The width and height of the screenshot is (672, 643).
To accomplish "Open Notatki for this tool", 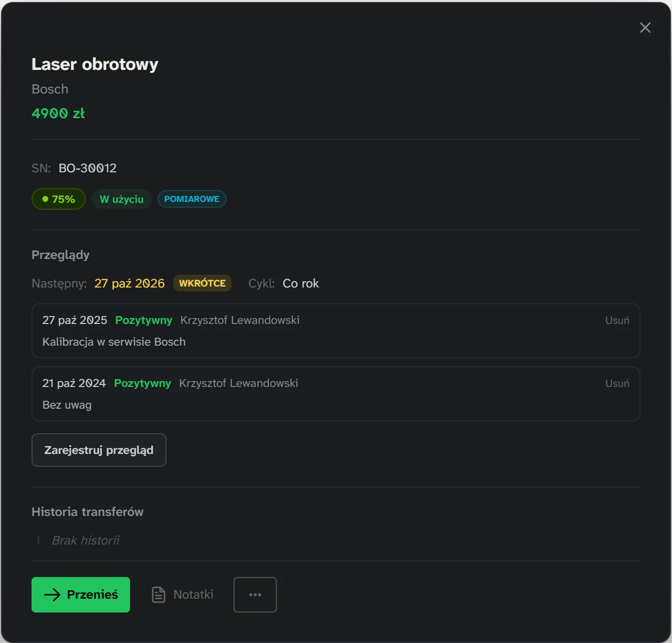I will (183, 595).
